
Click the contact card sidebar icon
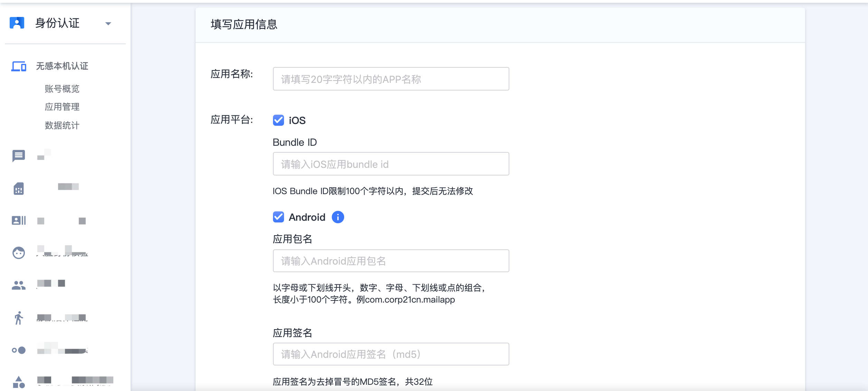click(19, 220)
